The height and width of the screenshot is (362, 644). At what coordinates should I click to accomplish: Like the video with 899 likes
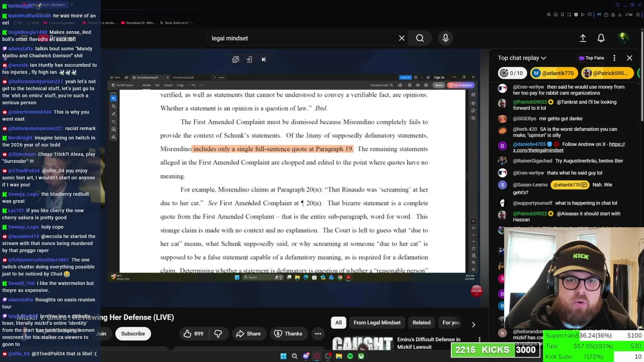pyautogui.click(x=193, y=333)
